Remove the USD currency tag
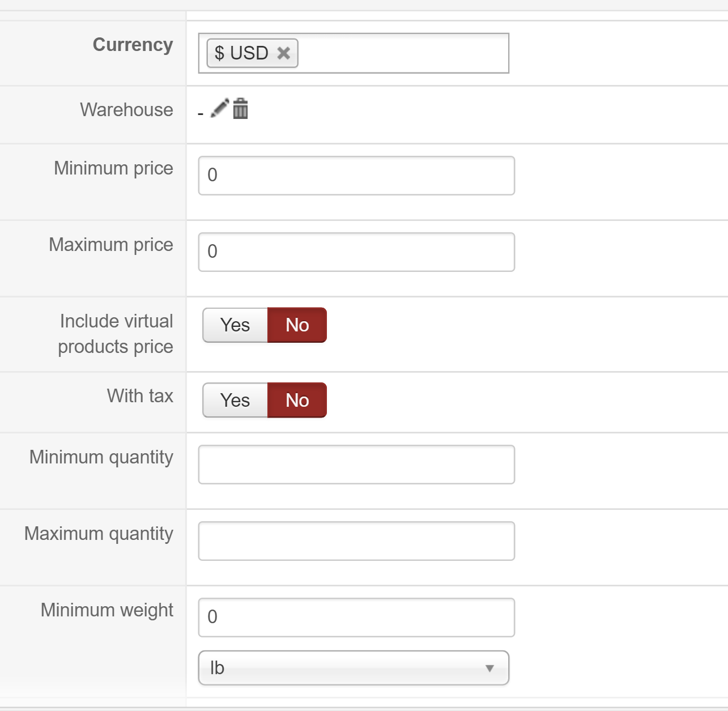Image resolution: width=728 pixels, height=711 pixels. tap(284, 53)
